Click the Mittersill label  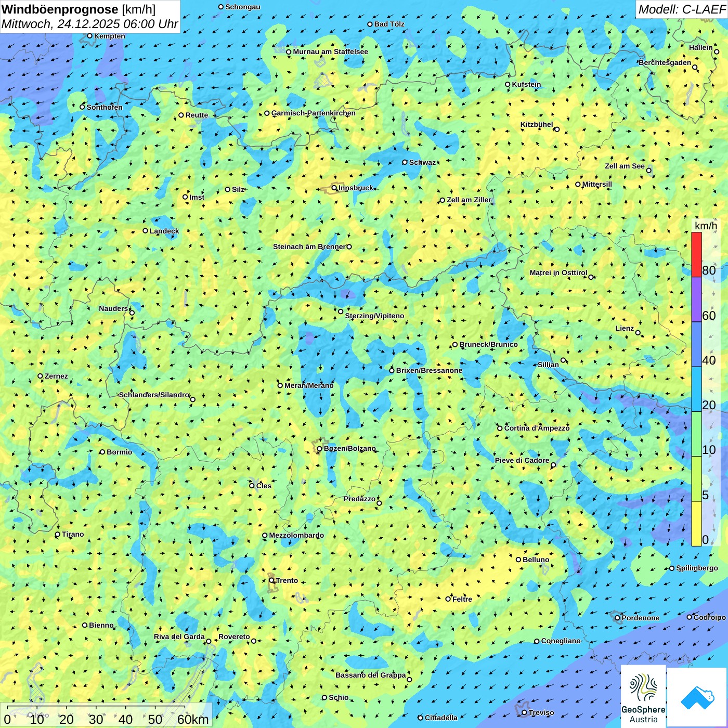(597, 184)
